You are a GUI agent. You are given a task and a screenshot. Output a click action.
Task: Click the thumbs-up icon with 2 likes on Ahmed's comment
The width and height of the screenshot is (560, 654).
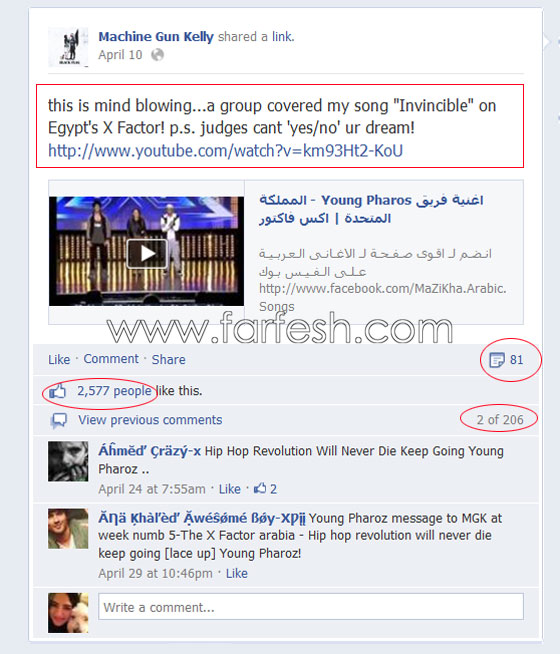click(x=260, y=488)
